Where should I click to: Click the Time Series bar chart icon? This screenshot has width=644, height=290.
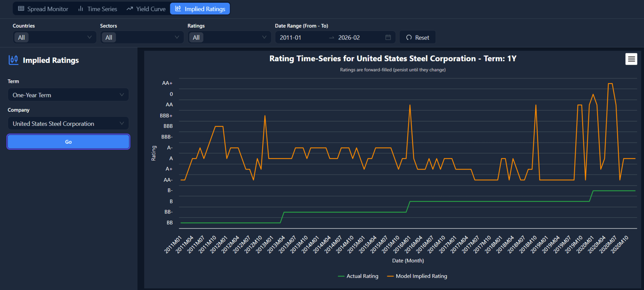click(81, 9)
